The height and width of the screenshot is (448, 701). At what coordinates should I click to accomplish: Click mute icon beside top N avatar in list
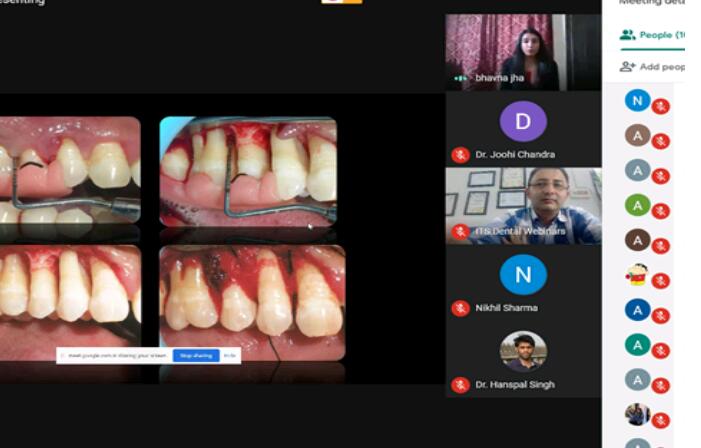click(x=661, y=106)
